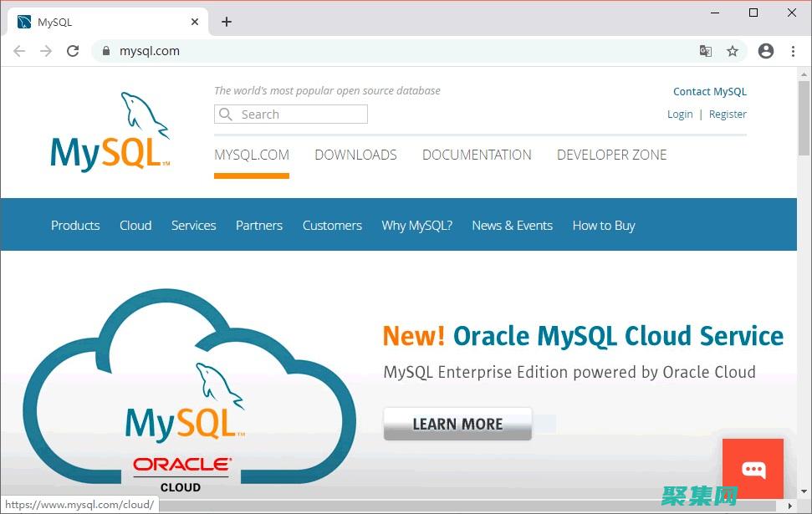The width and height of the screenshot is (812, 514).
Task: Bookmark this page with the star icon
Action: (x=733, y=51)
